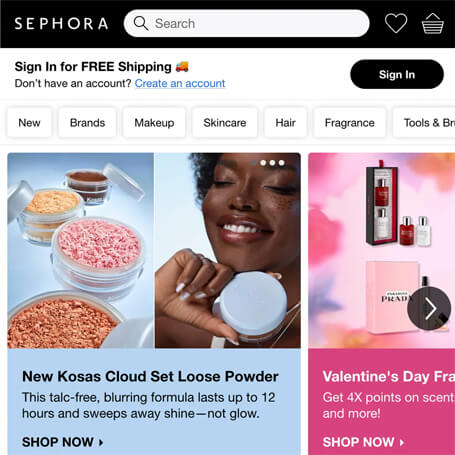This screenshot has width=455, height=455.
Task: Open the Hair category
Action: point(285,123)
